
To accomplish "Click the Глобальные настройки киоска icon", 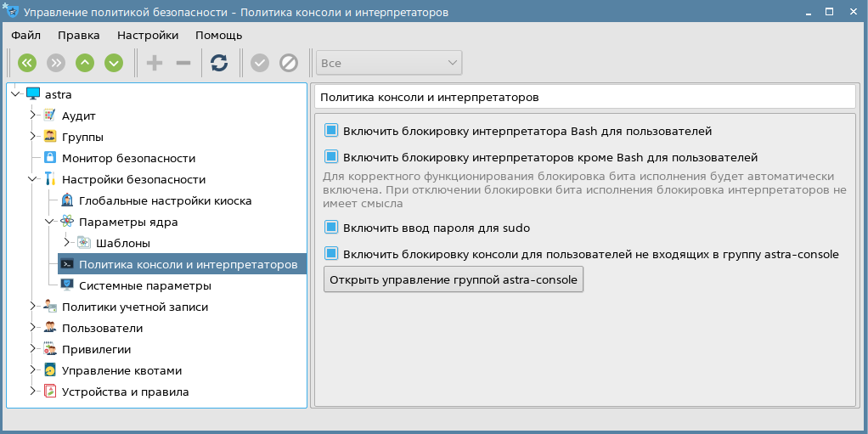I will [x=67, y=200].
